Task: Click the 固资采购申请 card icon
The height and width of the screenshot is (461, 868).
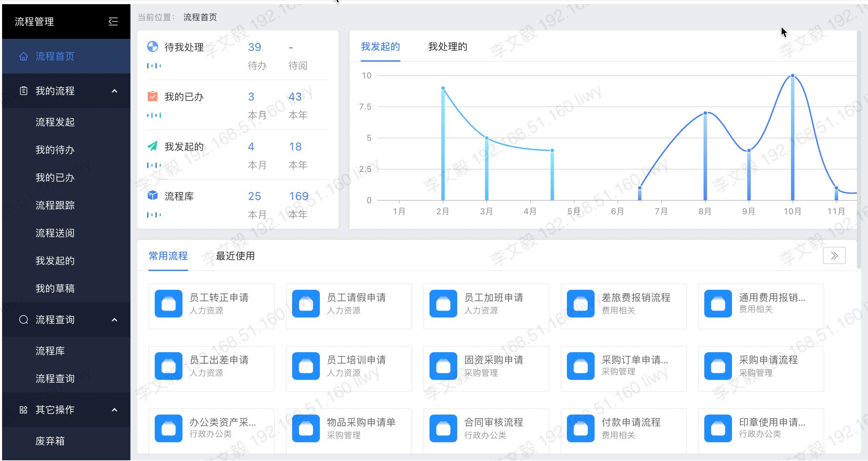Action: click(443, 366)
